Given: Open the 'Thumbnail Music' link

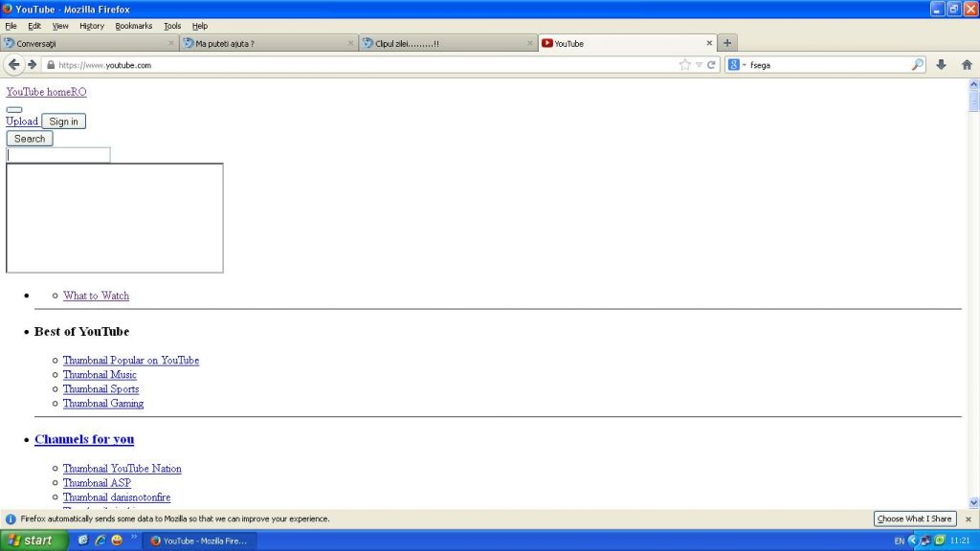Looking at the screenshot, I should coord(100,375).
